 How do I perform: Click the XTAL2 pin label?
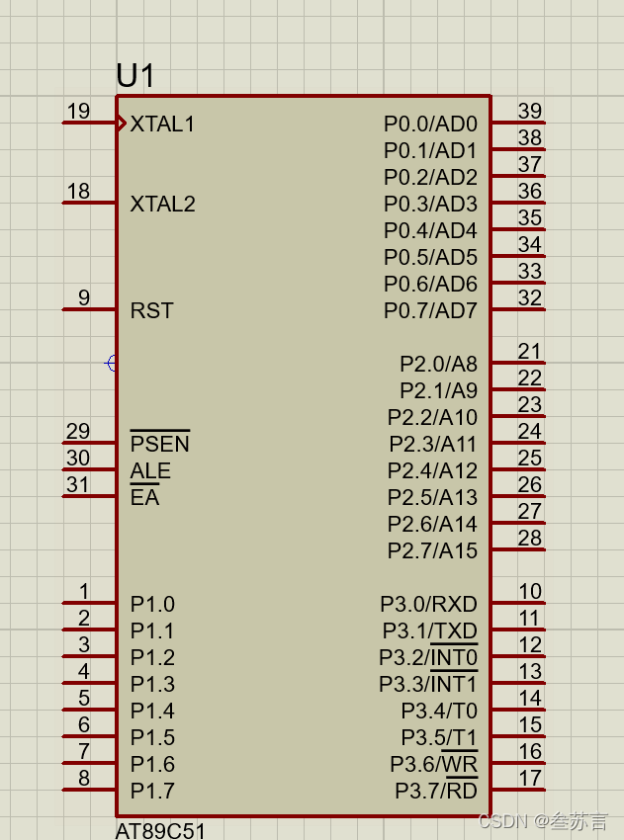(x=163, y=205)
